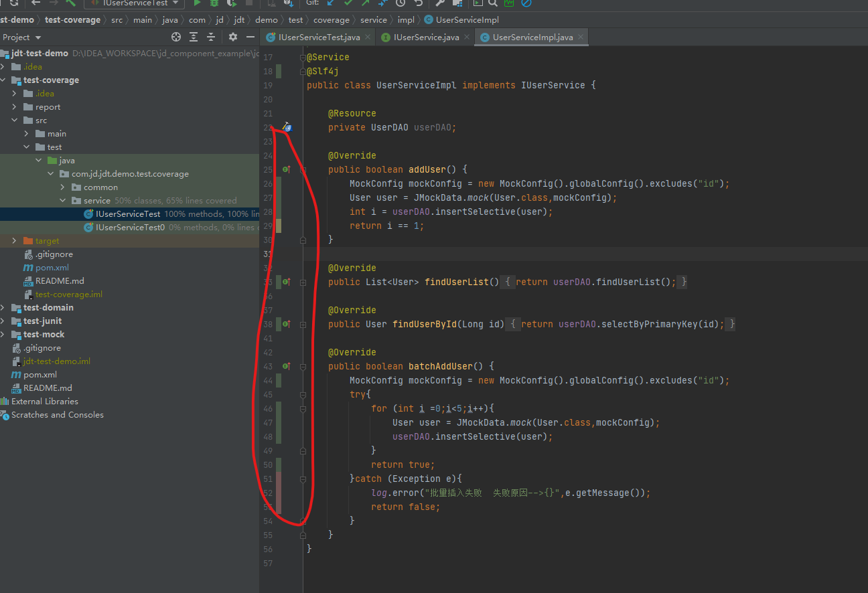
Task: Close the IUserService.java tab
Action: 467,37
